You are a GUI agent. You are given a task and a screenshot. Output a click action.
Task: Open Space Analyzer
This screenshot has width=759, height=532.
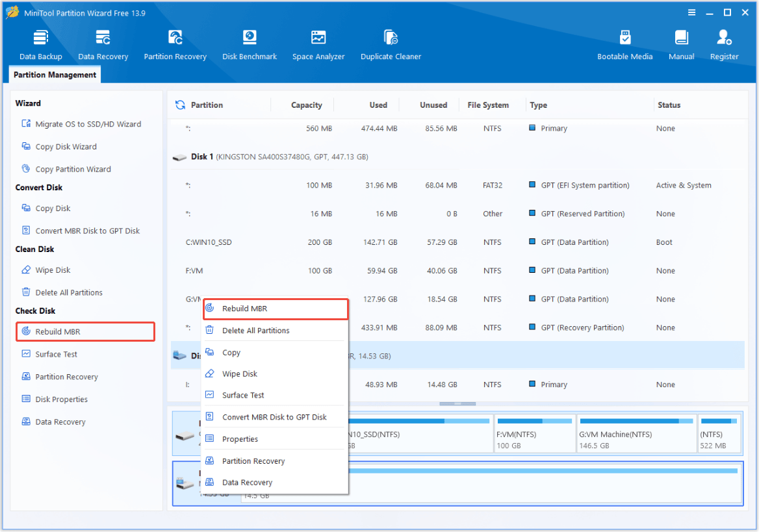pos(318,45)
